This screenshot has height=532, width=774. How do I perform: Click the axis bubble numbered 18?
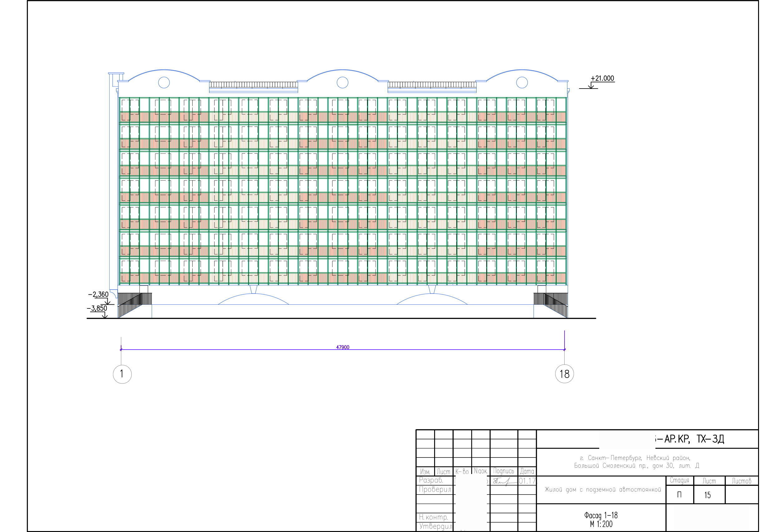(x=564, y=374)
